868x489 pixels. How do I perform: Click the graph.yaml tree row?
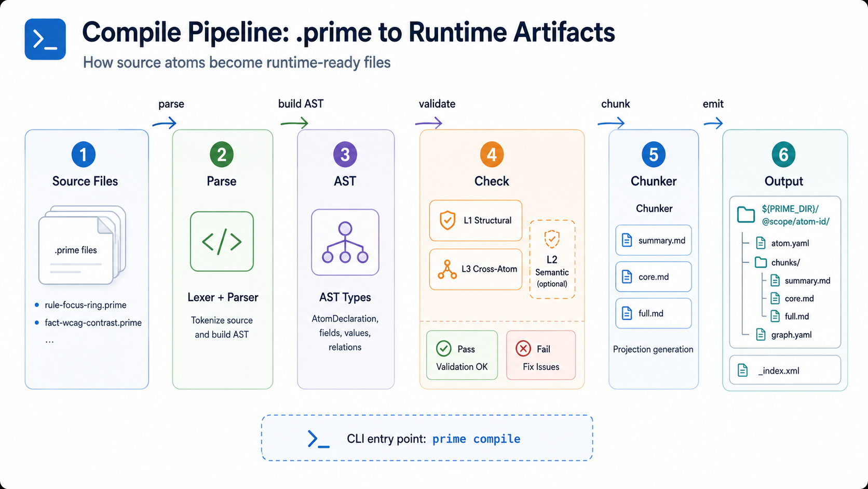[x=784, y=335]
